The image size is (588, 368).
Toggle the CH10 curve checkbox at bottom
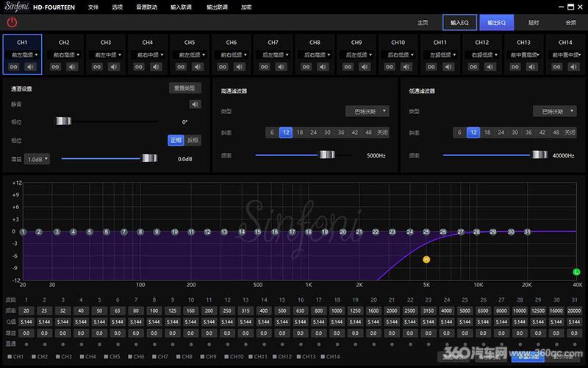226,356
